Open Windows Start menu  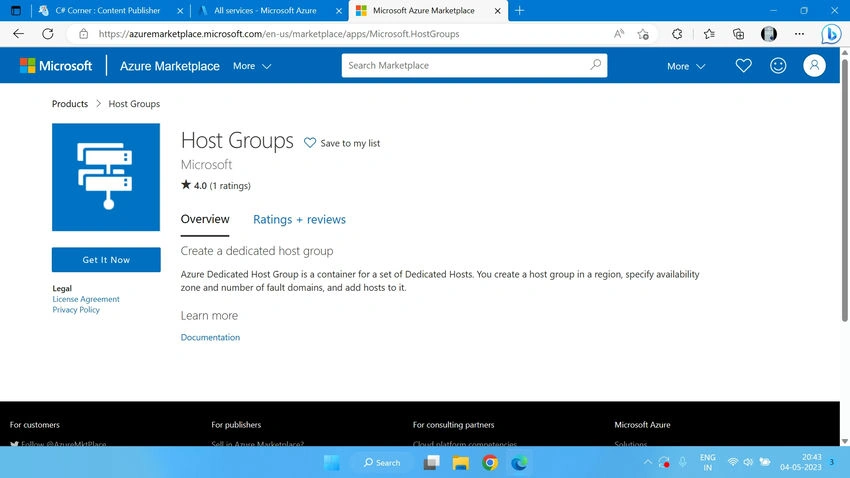332,462
